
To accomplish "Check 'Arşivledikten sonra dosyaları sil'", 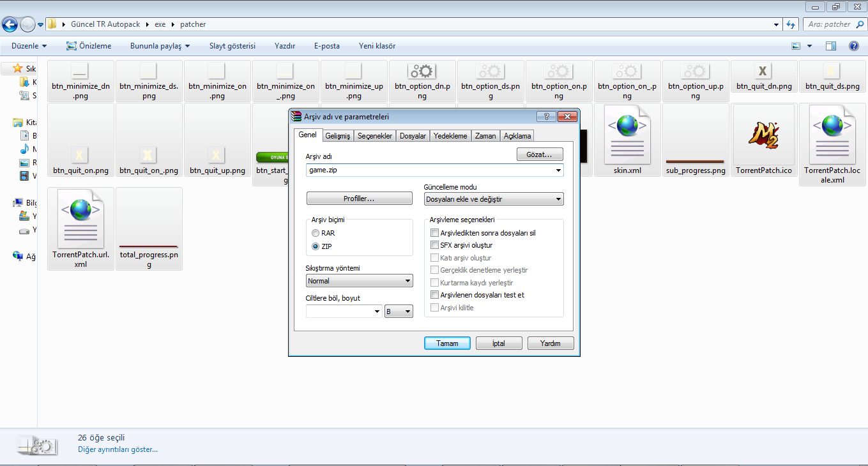I will 435,233.
